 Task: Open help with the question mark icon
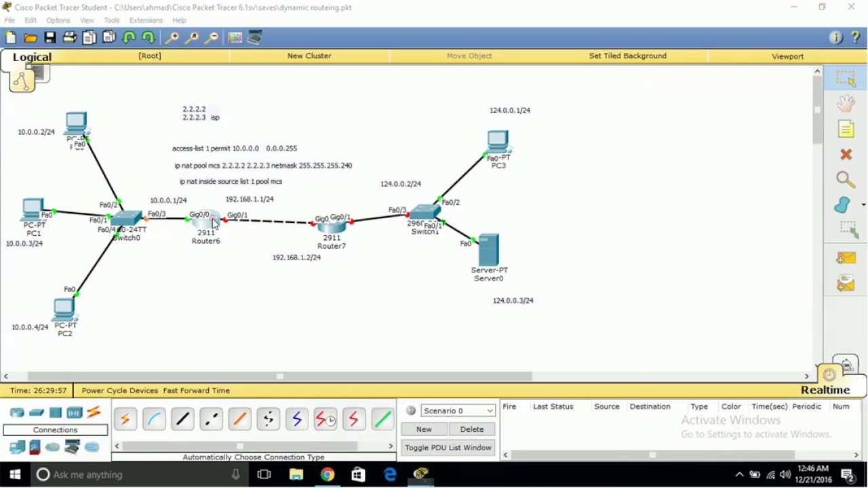point(856,38)
